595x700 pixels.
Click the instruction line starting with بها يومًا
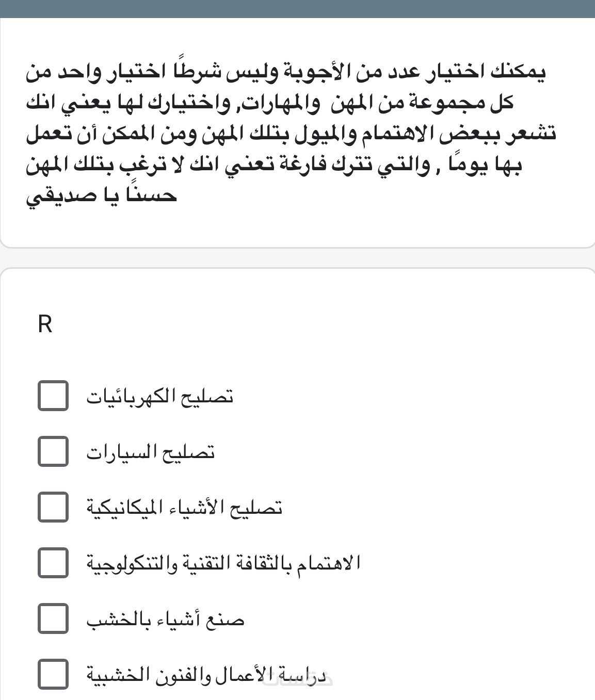coord(275,166)
